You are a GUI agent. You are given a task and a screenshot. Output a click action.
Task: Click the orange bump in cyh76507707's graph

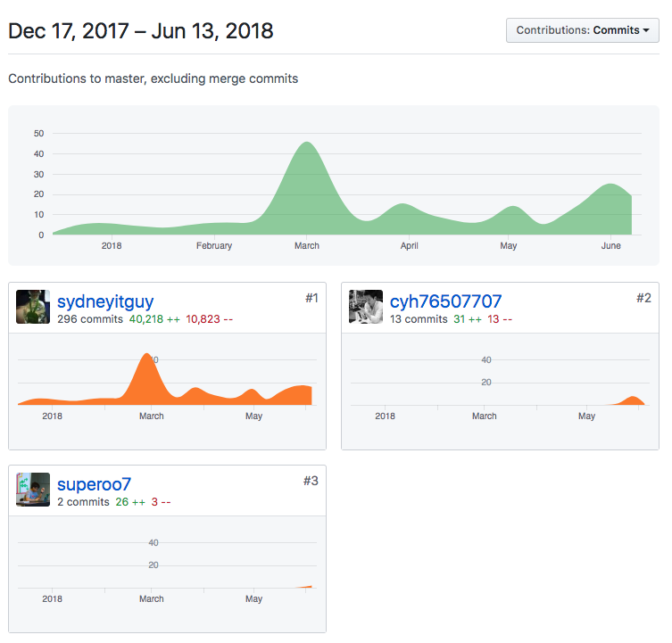(x=633, y=399)
